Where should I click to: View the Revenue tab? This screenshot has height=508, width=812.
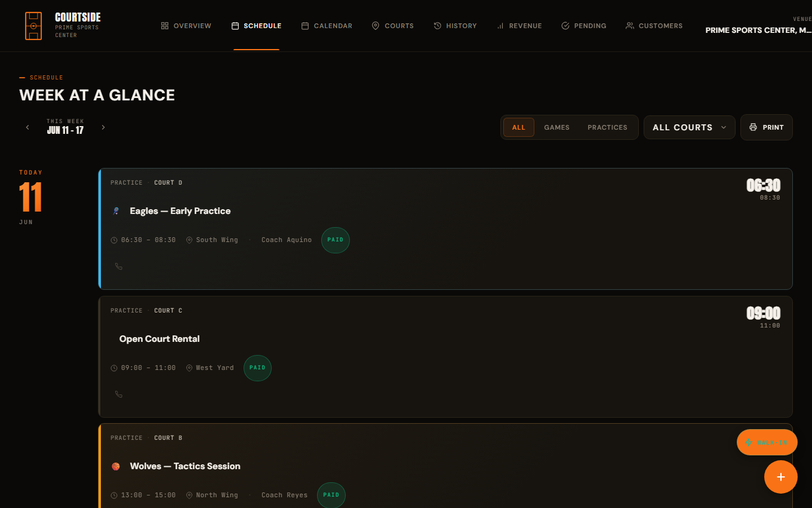pyautogui.click(x=519, y=26)
